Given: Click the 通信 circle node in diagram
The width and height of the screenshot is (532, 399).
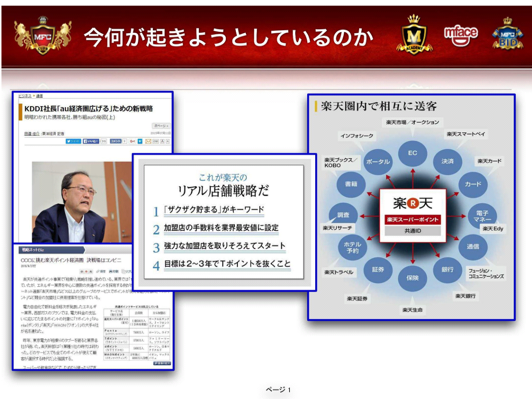Looking at the screenshot, I should pyautogui.click(x=473, y=247).
